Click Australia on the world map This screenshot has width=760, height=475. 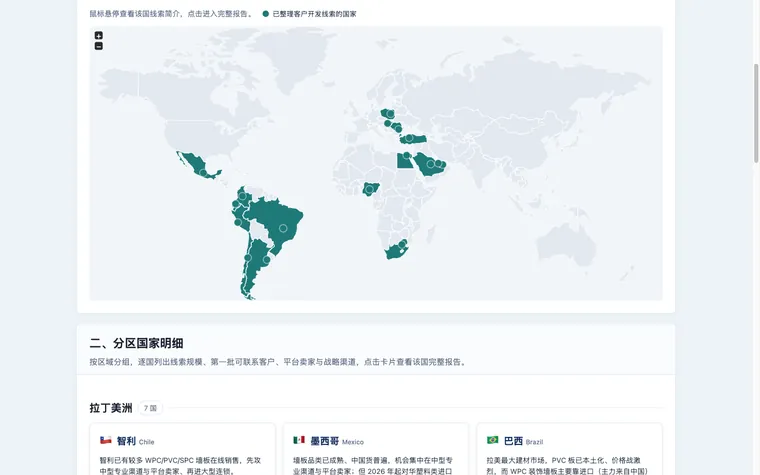566,244
